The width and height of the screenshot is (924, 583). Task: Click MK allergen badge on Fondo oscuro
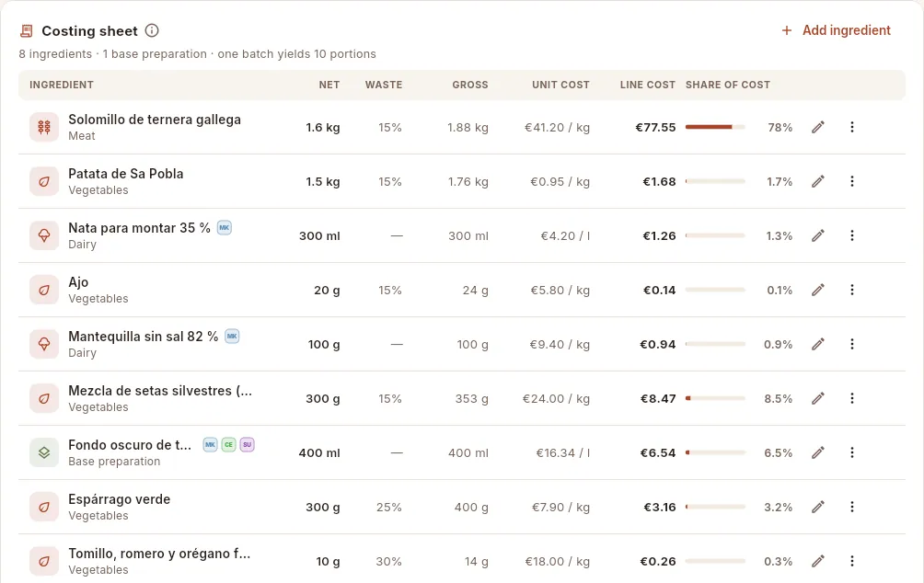pos(211,445)
